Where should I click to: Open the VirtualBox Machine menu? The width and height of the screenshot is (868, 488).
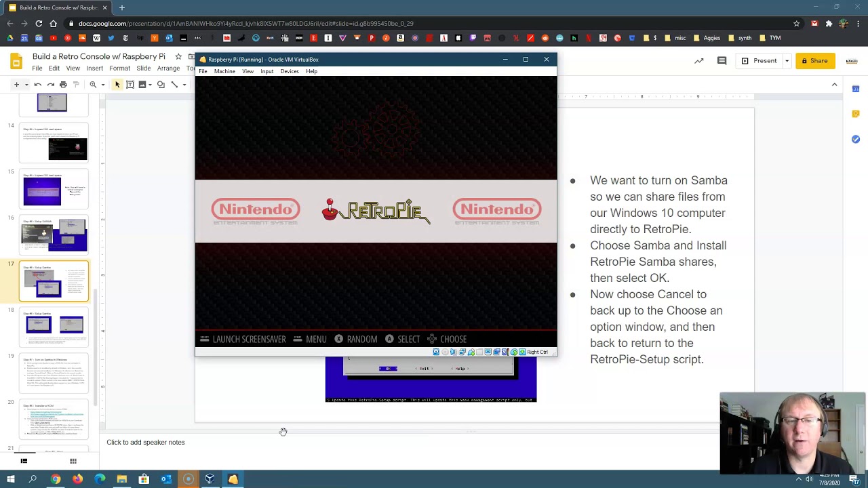tap(224, 71)
